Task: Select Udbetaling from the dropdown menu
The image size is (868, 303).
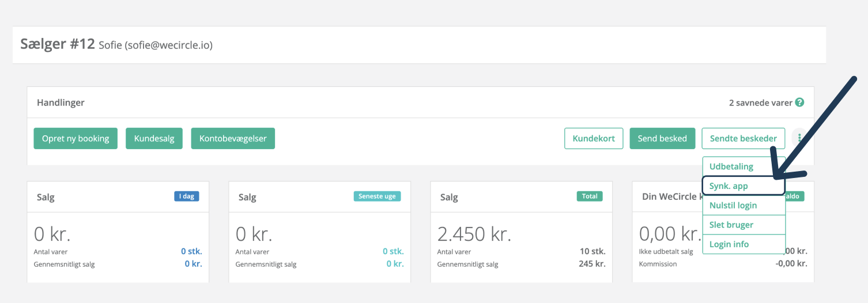Action: pyautogui.click(x=731, y=166)
